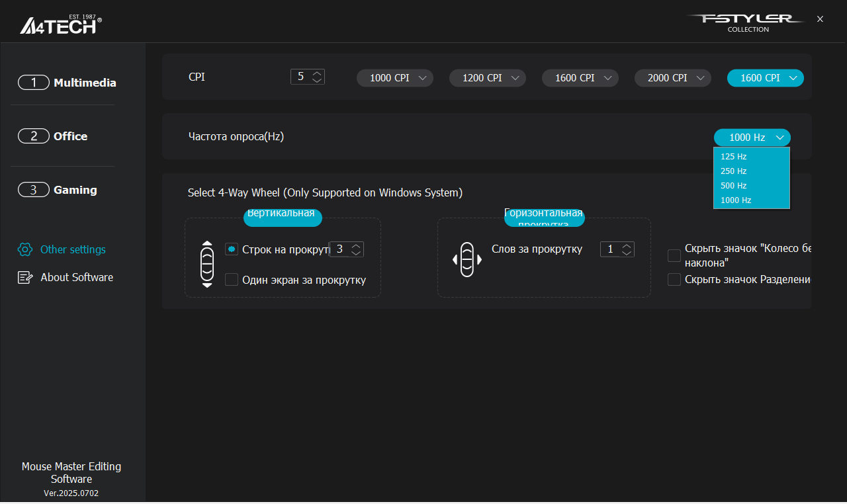Check 'Скрыть значок Колесо без наклона' box

pos(674,256)
